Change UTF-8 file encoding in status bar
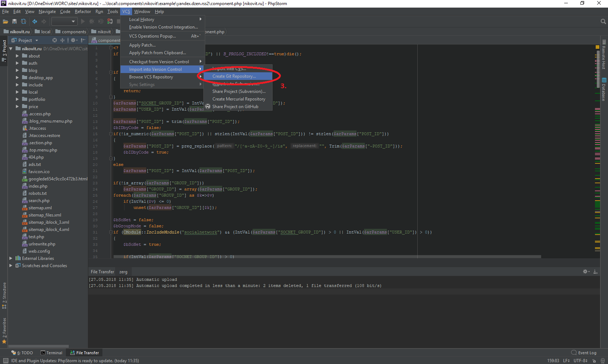608x364 pixels. coord(580,361)
